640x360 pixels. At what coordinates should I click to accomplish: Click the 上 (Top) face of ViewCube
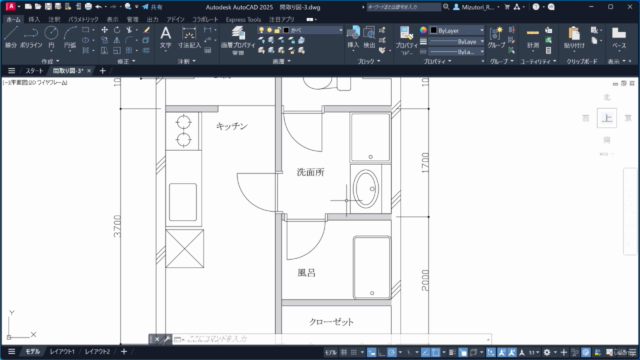point(607,118)
